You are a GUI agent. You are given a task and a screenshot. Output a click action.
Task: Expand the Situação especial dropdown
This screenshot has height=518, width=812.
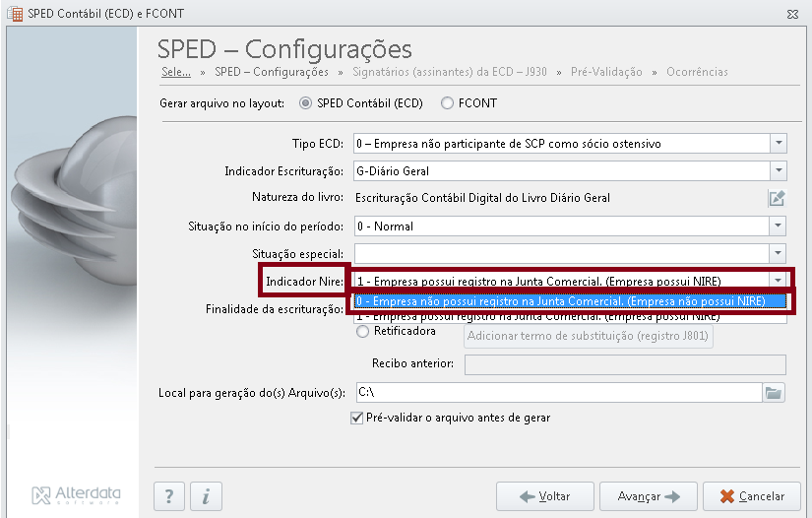pyautogui.click(x=778, y=253)
